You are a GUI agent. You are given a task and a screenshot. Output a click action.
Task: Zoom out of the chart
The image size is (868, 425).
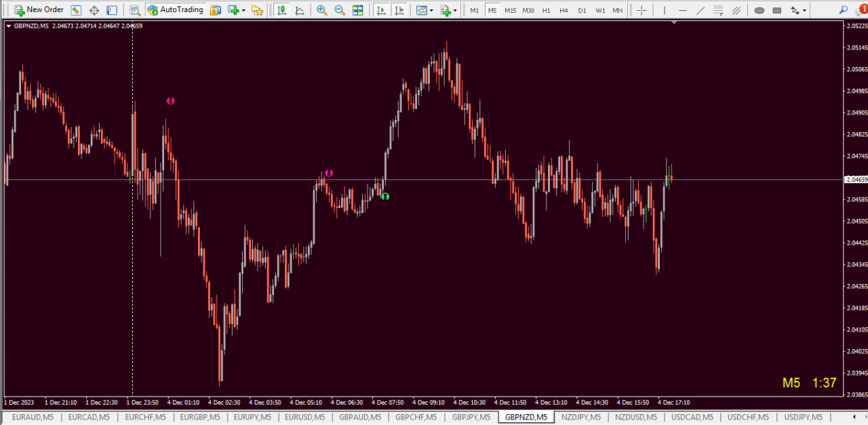[339, 10]
